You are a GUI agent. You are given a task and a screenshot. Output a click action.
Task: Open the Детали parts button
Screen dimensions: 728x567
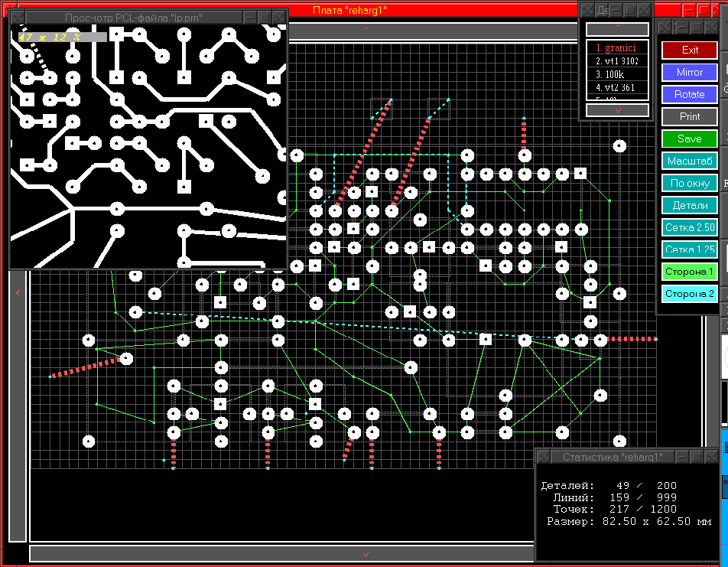pyautogui.click(x=690, y=205)
